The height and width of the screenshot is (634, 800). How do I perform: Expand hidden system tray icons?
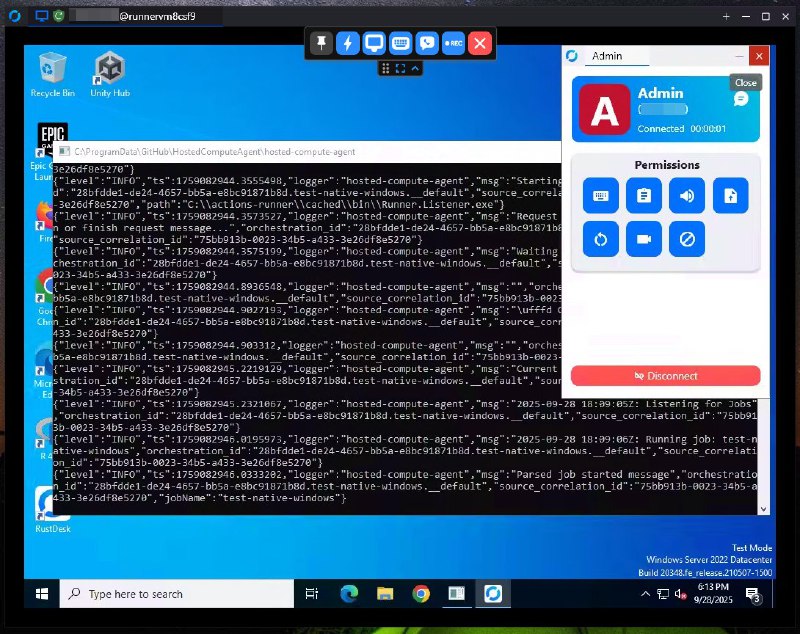[x=646, y=593]
